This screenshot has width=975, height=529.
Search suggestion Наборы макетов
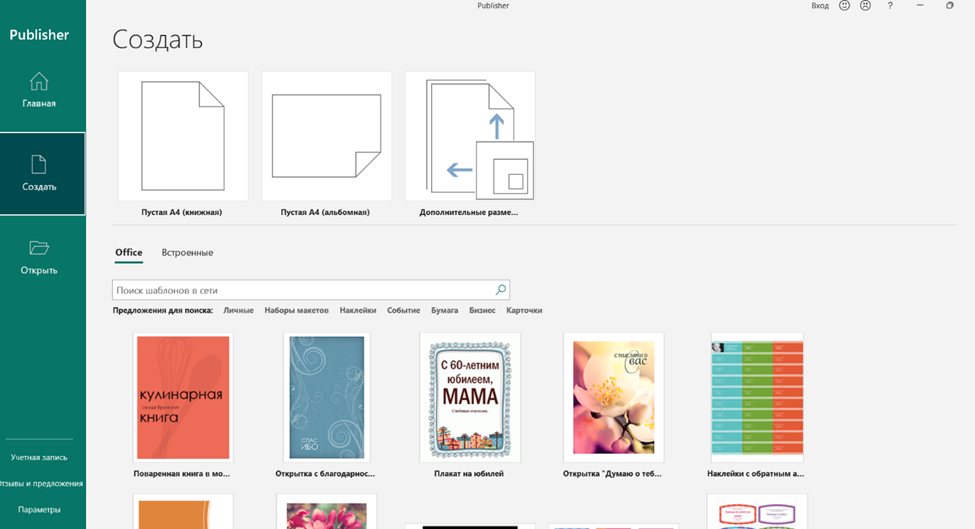(x=297, y=310)
